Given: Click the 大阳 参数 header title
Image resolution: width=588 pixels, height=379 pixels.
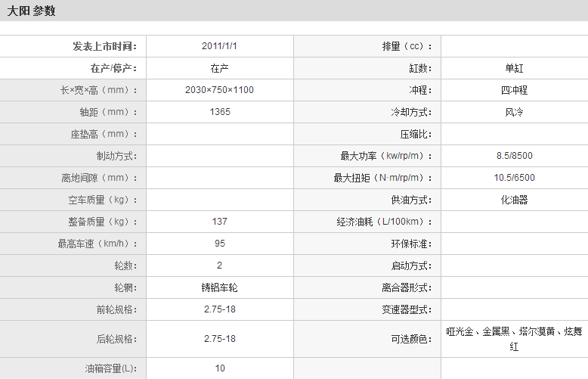Looking at the screenshot, I should coord(32,11).
